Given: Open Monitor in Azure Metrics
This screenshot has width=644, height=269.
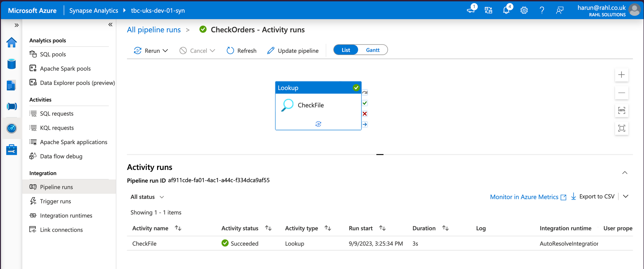Looking at the screenshot, I should [x=528, y=197].
